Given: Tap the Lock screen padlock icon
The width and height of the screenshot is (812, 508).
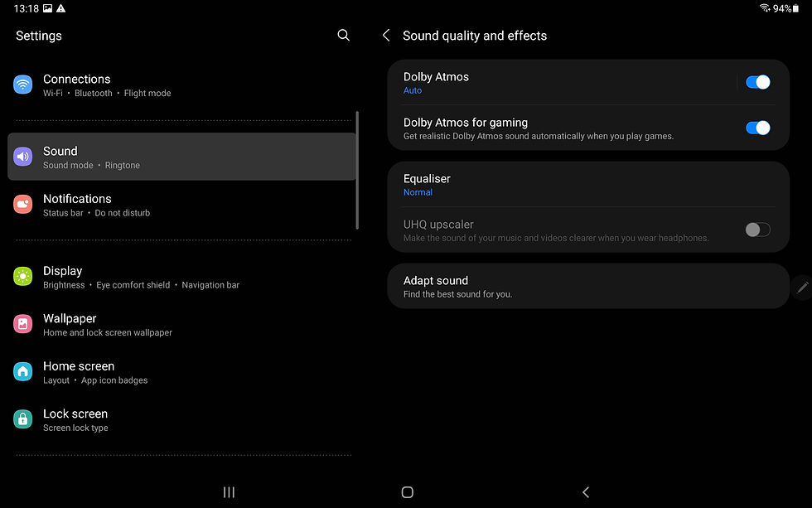Looking at the screenshot, I should [x=23, y=419].
